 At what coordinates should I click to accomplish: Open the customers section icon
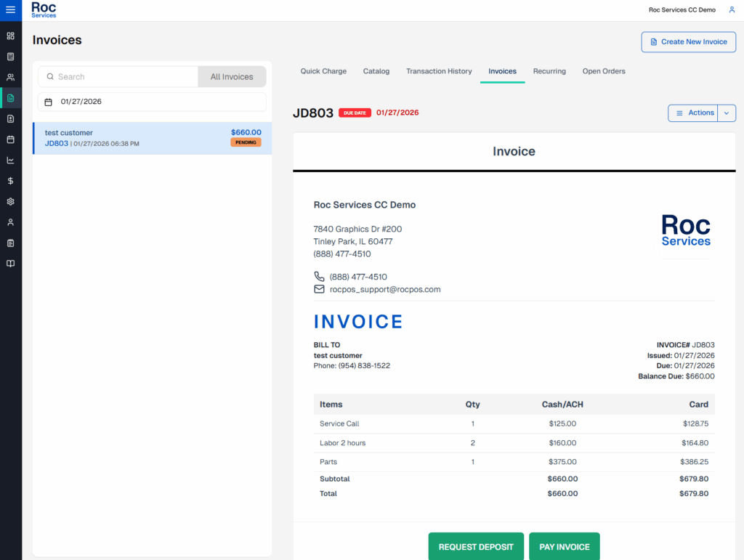(x=10, y=76)
